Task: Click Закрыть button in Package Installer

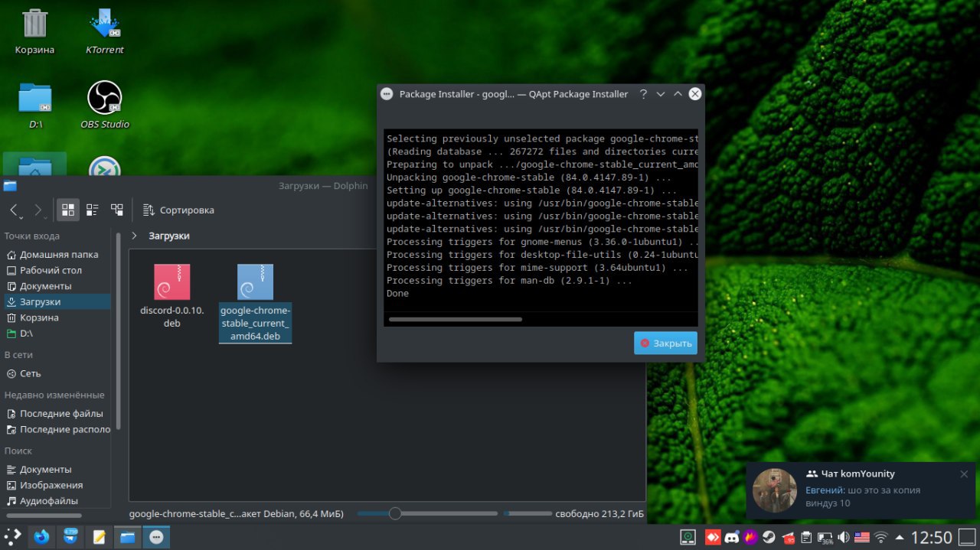Action: (665, 343)
